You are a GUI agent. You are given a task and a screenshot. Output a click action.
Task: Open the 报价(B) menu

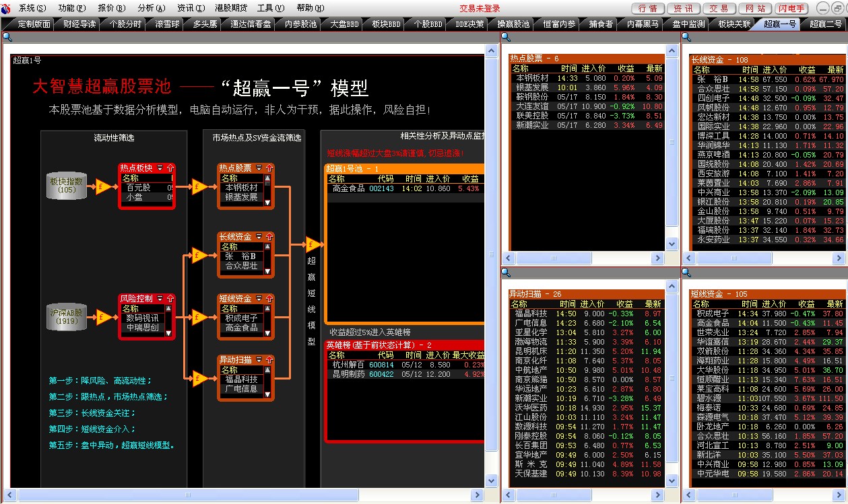coord(112,8)
